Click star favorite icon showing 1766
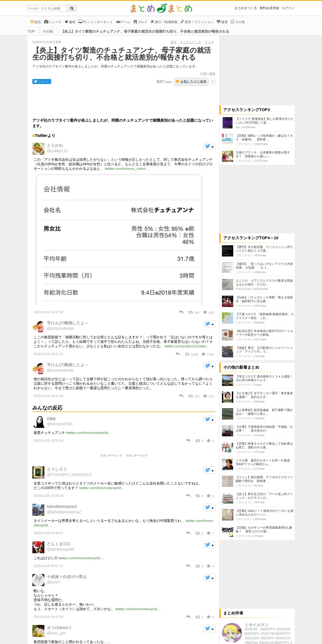The image size is (322, 644). pos(203,354)
